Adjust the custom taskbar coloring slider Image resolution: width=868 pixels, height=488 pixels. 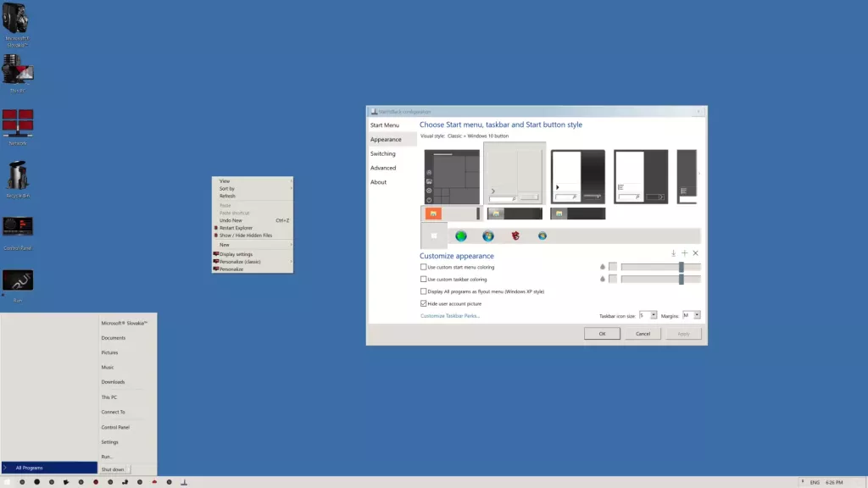(x=682, y=280)
